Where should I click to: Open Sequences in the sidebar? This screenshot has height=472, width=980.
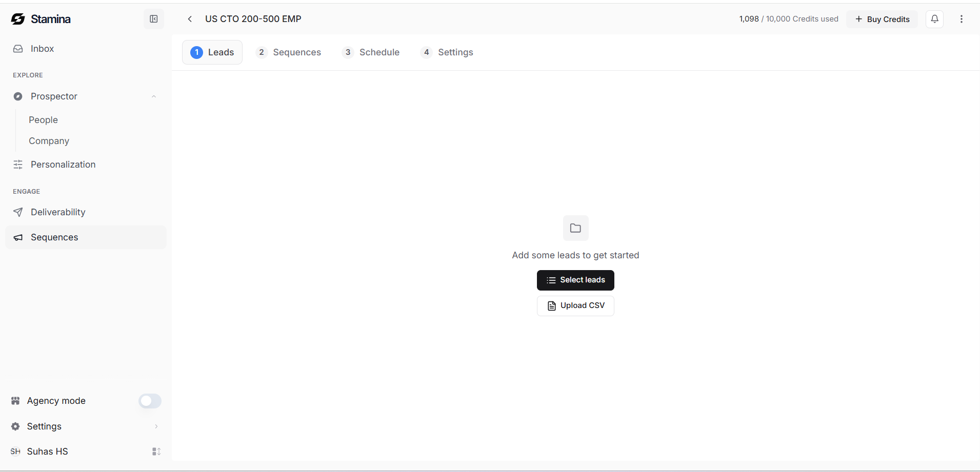click(x=86, y=237)
